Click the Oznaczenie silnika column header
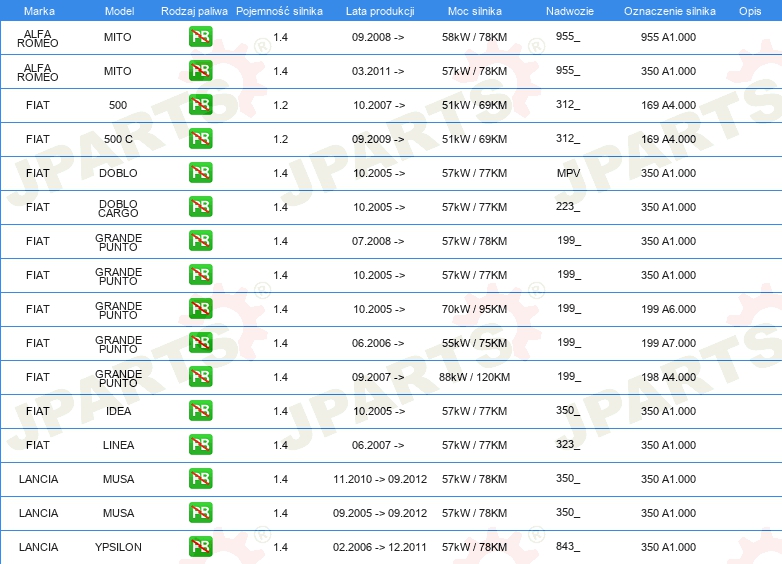The width and height of the screenshot is (782, 564). [x=669, y=11]
